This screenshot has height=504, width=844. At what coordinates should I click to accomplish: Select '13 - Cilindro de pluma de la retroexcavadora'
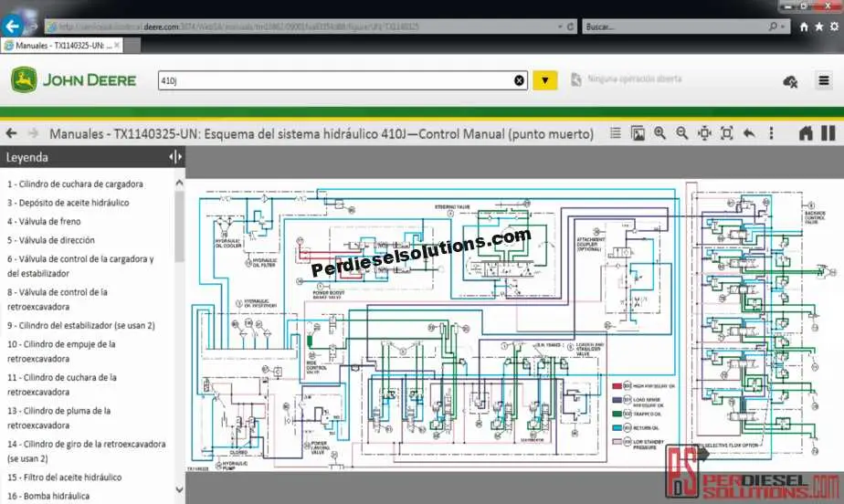coord(59,418)
